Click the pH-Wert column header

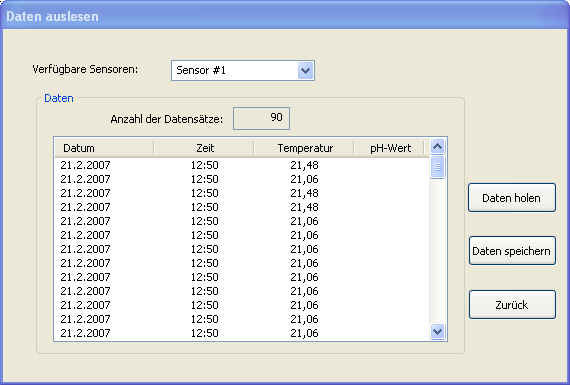pos(389,148)
